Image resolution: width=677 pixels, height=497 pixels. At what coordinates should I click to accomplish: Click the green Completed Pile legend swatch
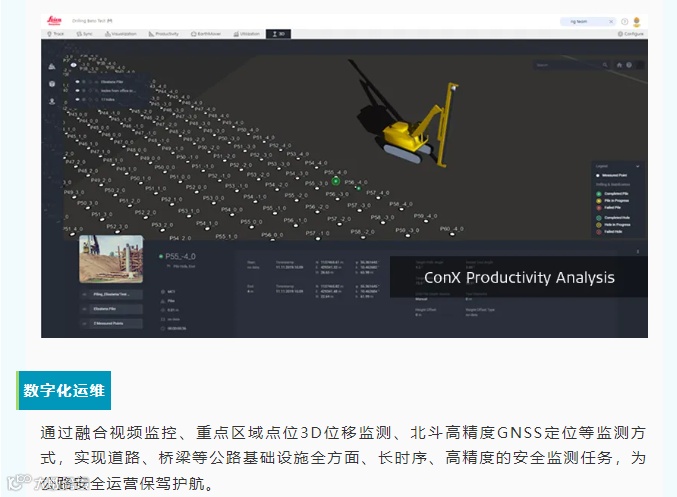point(598,194)
